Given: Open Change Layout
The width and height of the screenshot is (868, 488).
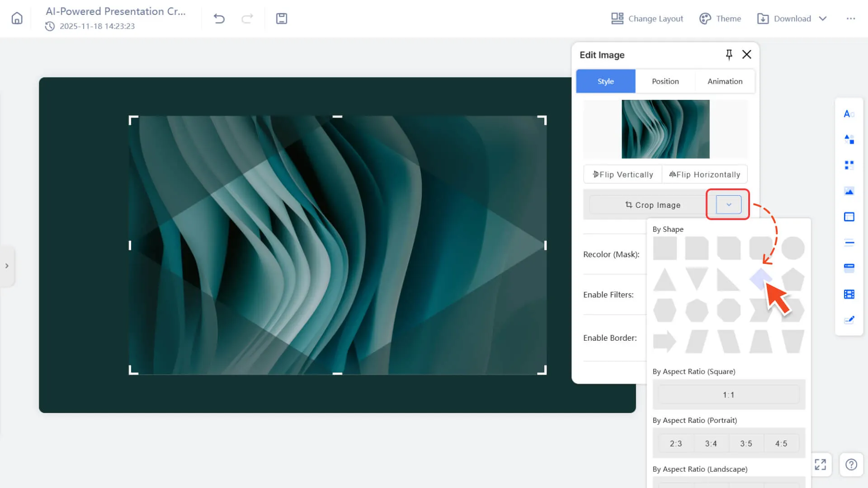Looking at the screenshot, I should (647, 19).
